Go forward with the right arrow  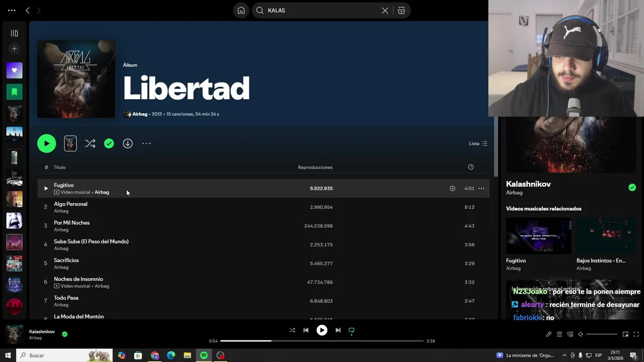pyautogui.click(x=39, y=10)
